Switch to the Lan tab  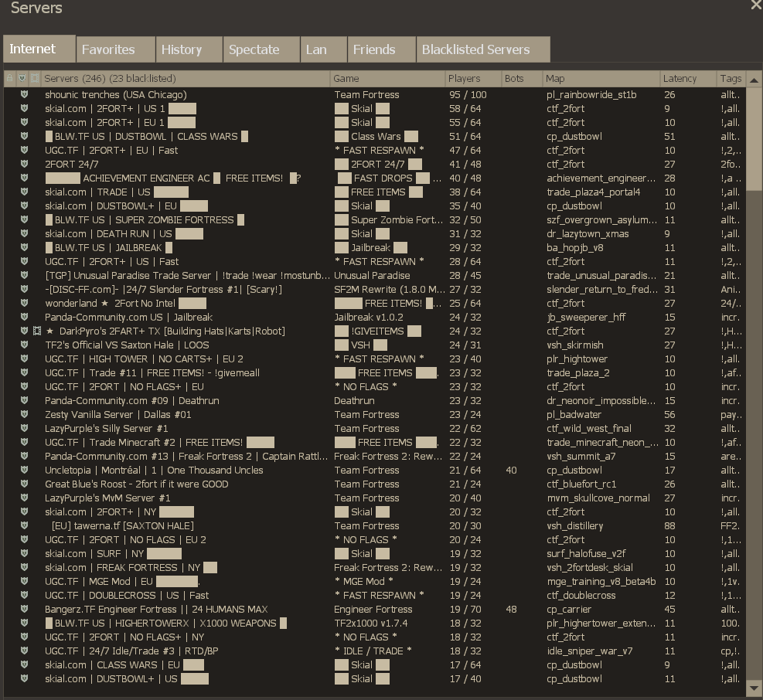[x=323, y=49]
